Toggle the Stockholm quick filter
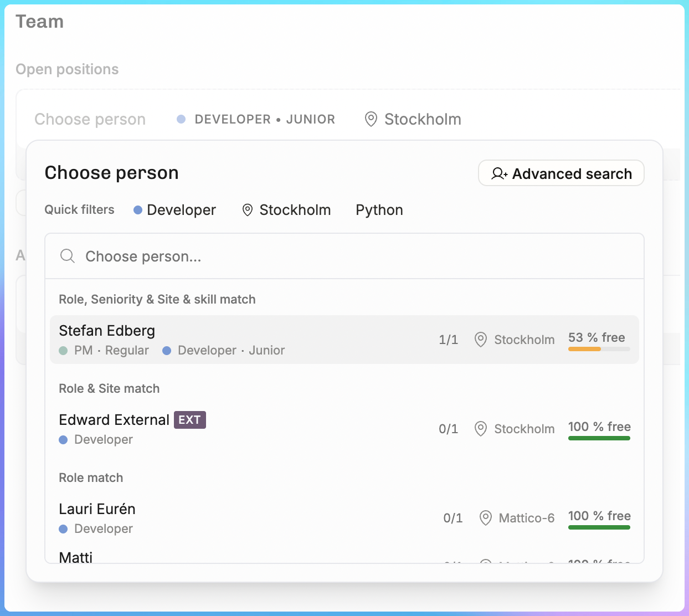This screenshot has height=616, width=689. tap(286, 210)
